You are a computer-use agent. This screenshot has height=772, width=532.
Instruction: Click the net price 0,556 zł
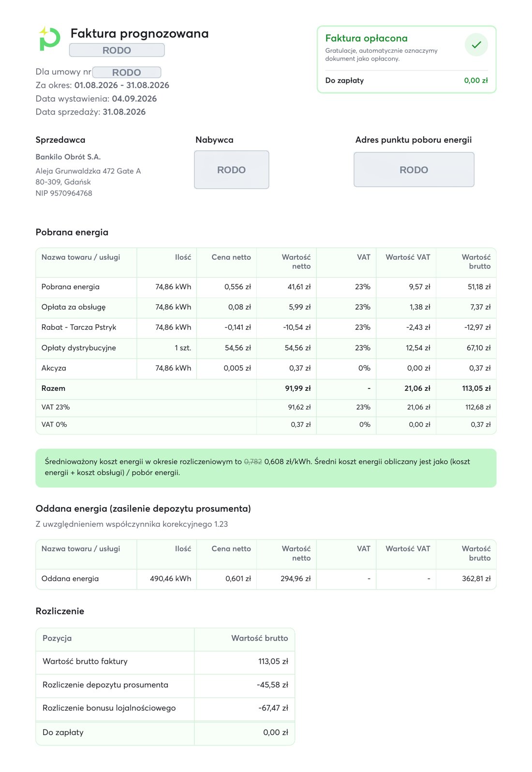click(x=238, y=287)
